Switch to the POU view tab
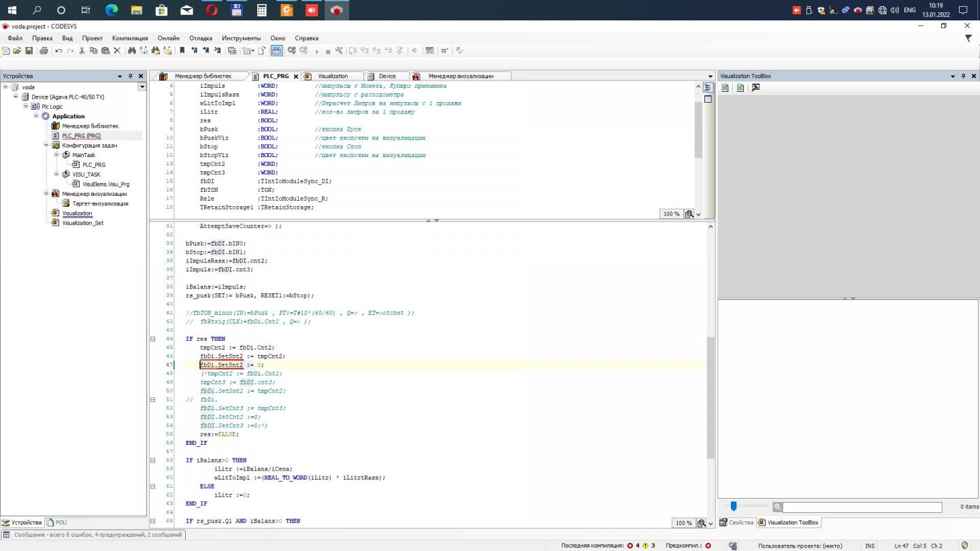This screenshot has height=551, width=980. 57,522
